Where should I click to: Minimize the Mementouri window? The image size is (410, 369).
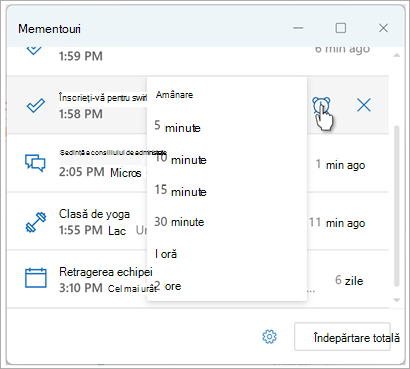tap(298, 28)
